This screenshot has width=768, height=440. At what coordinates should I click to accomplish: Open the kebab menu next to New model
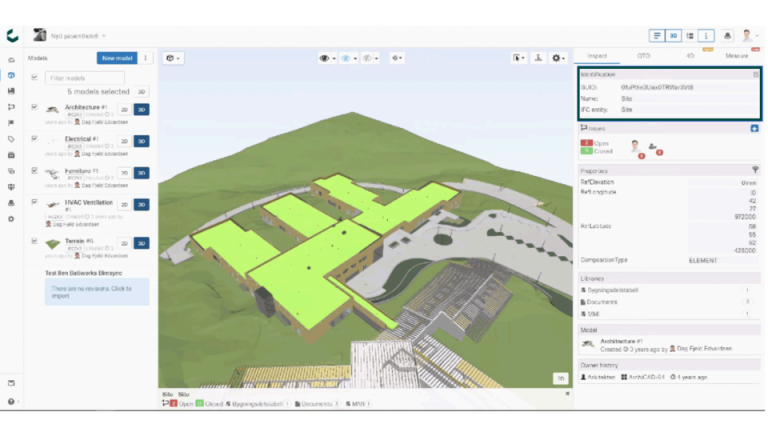point(146,58)
